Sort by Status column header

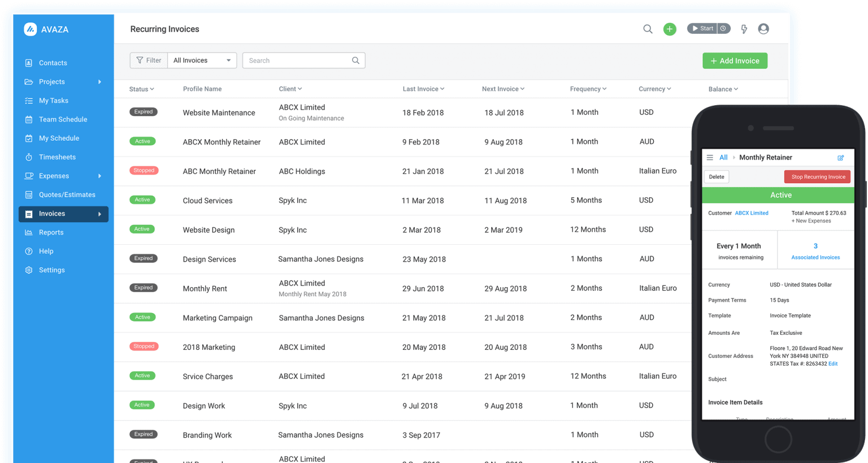pyautogui.click(x=141, y=89)
